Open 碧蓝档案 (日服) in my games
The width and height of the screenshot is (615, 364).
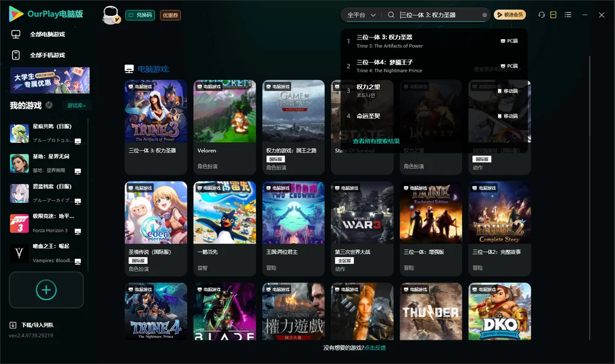46,193
